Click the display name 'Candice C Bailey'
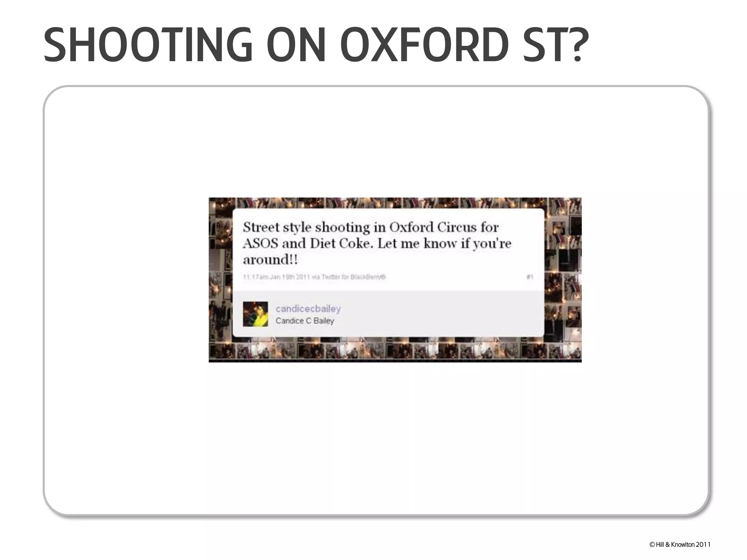The image size is (747, 560). tap(305, 321)
